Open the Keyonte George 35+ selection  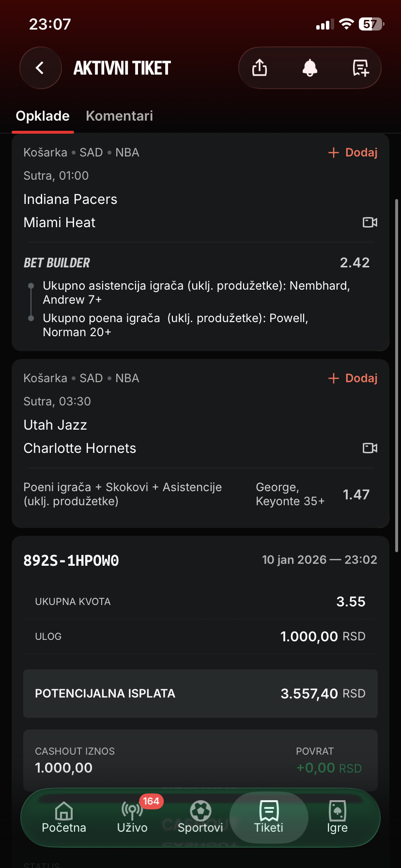[x=290, y=494]
